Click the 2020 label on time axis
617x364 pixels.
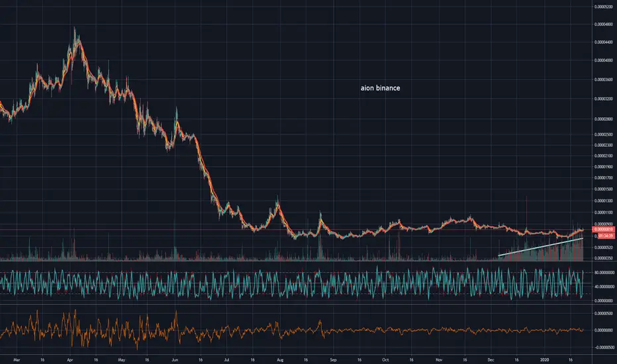tap(544, 359)
